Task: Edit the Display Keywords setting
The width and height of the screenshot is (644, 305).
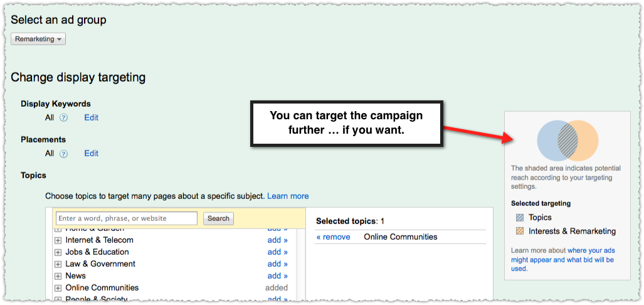Action: pyautogui.click(x=91, y=117)
